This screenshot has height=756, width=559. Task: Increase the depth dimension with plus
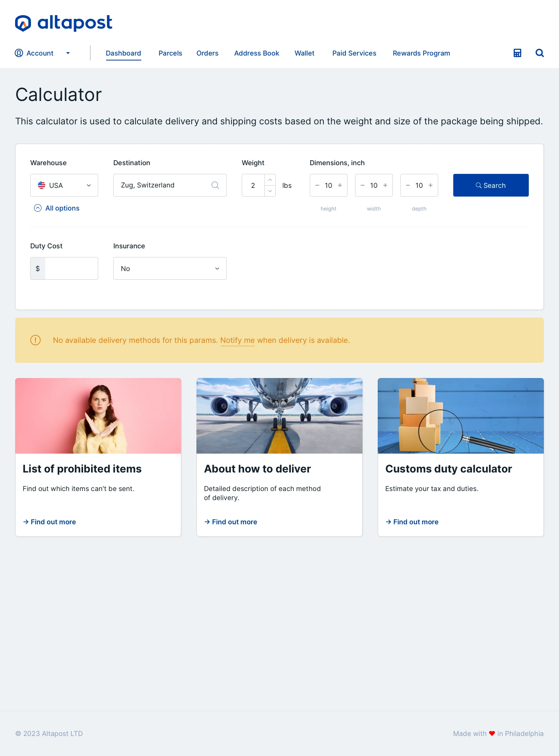431,185
